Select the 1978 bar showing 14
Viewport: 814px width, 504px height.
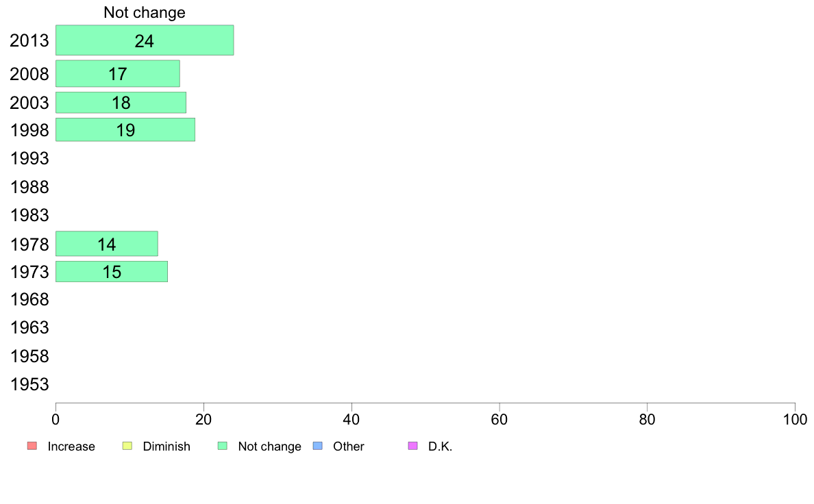(107, 243)
